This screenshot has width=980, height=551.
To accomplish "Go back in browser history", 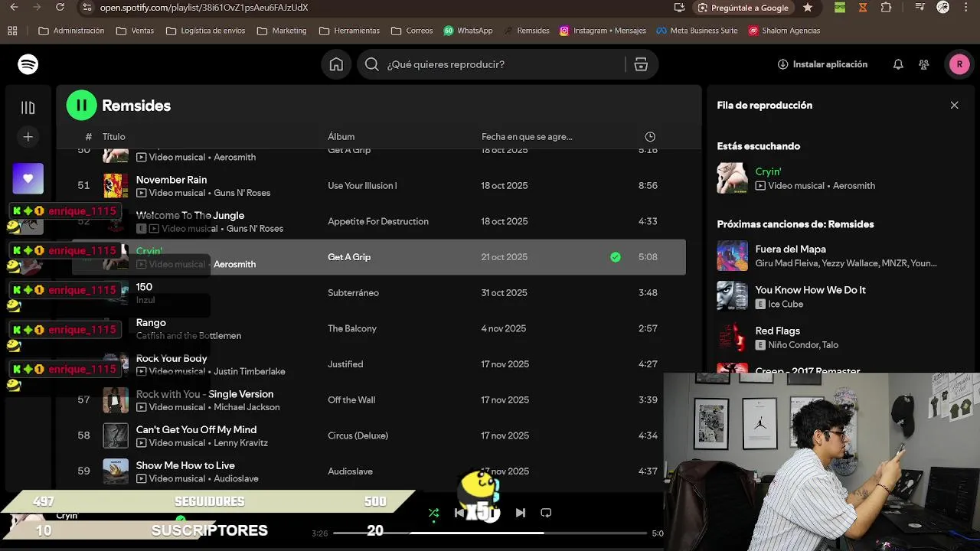I will pos(14,8).
